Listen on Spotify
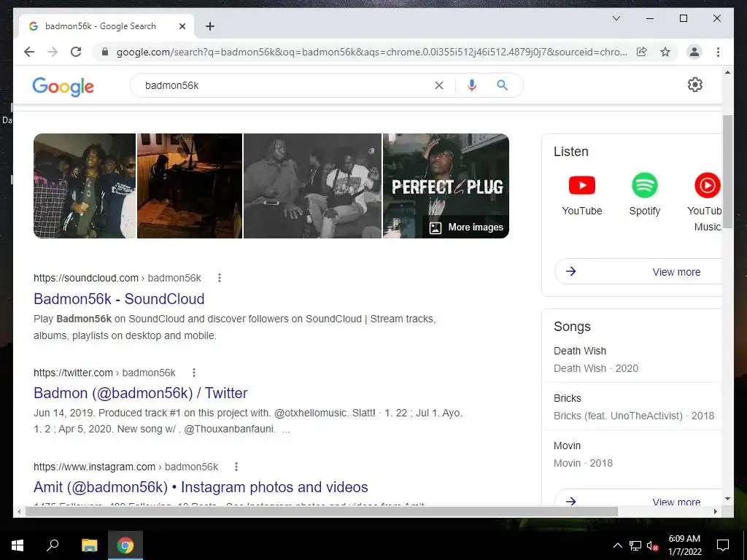The height and width of the screenshot is (560, 747). (645, 195)
